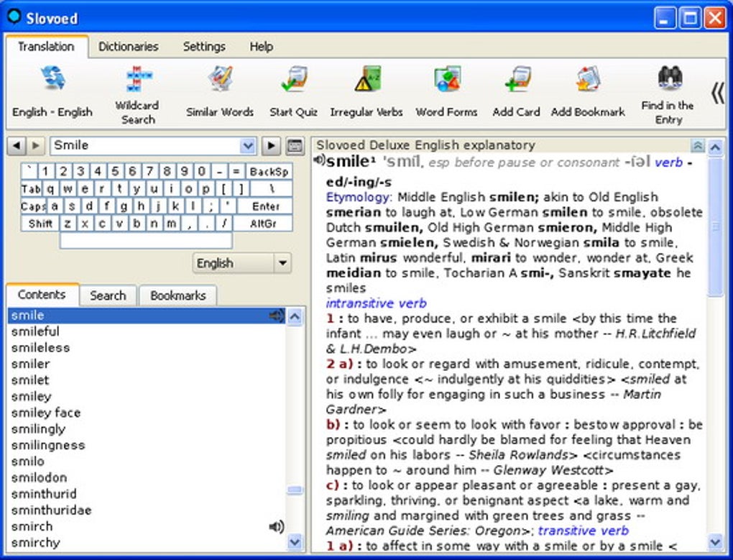
Task: Click the intransitive verb link
Action: click(377, 303)
